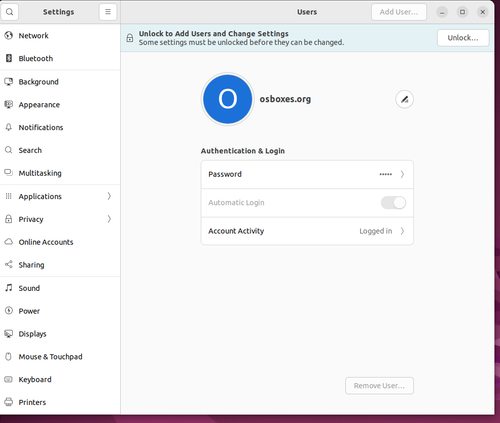
Task: Minimize the Settings window
Action: click(x=442, y=12)
